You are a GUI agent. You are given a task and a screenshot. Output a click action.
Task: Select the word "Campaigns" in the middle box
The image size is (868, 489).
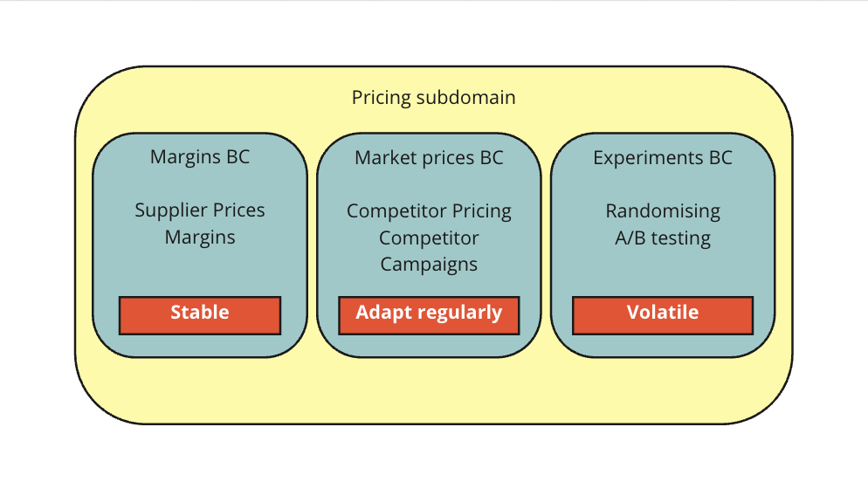tap(429, 264)
